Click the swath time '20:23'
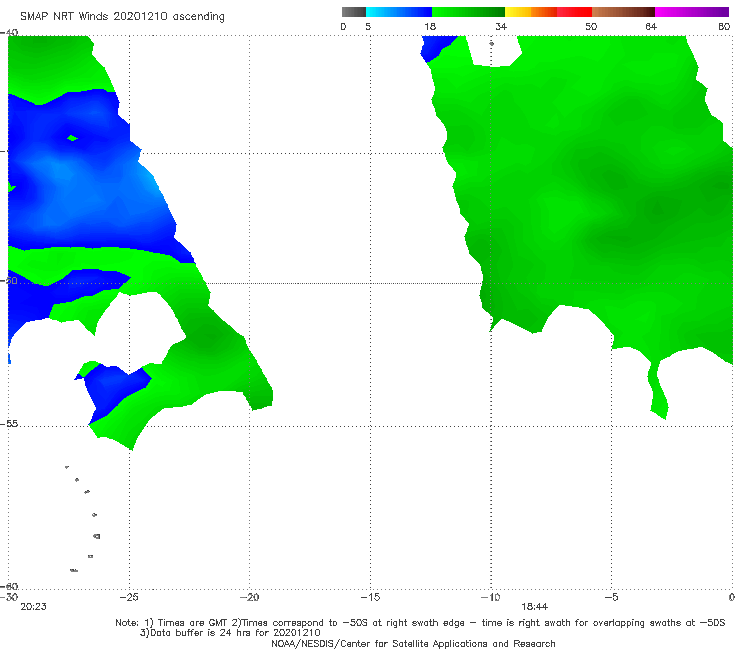Image resolution: width=740 pixels, height=650 pixels. 33,607
